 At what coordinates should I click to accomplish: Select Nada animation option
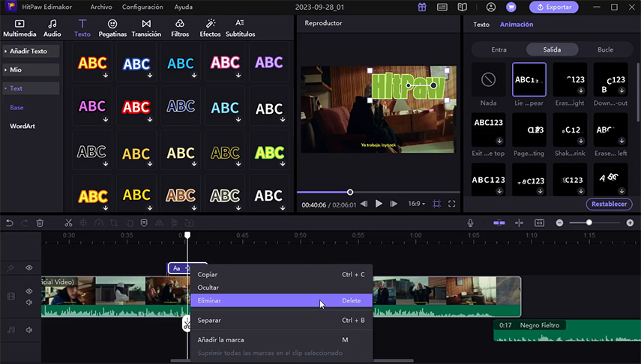coord(488,79)
